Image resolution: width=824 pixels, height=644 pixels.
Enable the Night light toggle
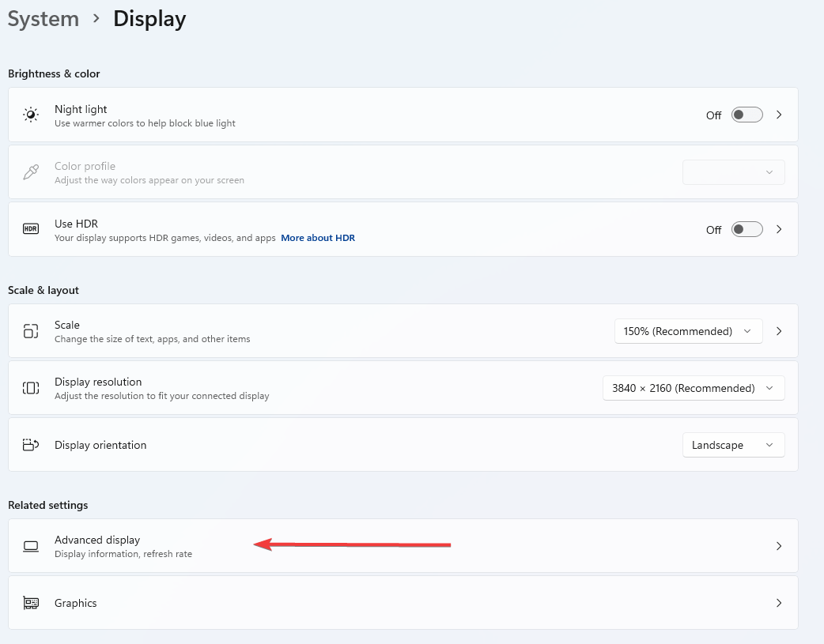tap(747, 114)
